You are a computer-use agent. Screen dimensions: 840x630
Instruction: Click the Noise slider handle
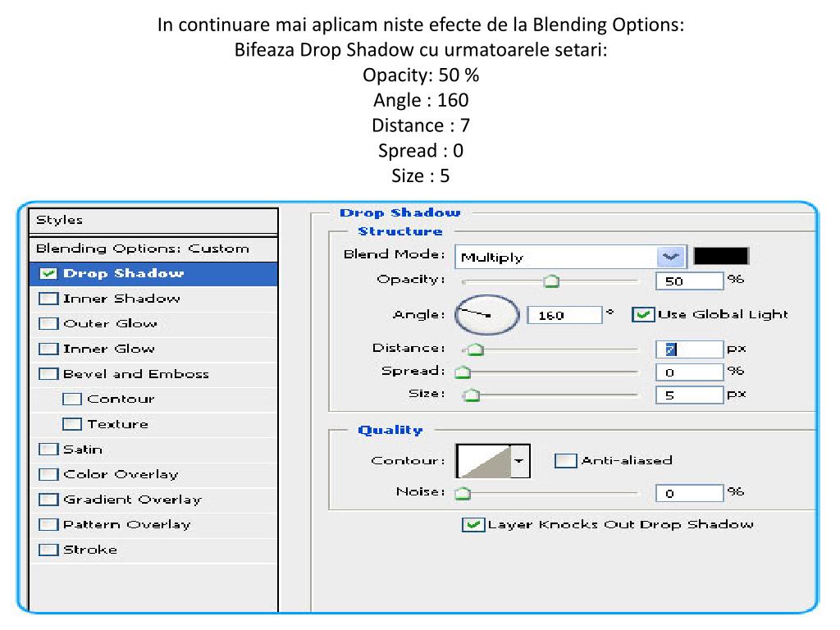[463, 493]
